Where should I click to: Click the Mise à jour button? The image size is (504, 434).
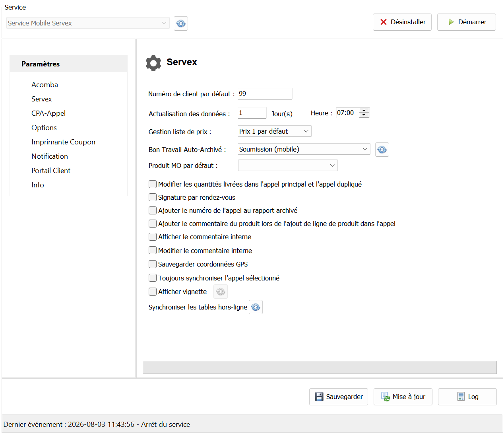403,397
